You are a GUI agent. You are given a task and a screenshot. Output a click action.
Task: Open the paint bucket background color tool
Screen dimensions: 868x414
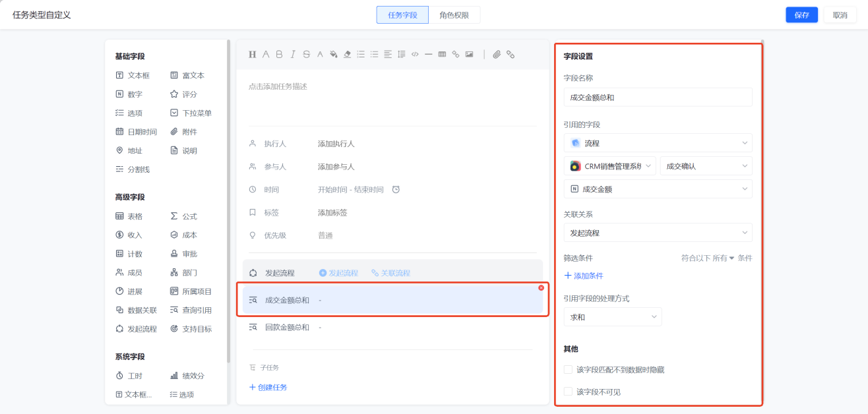tap(334, 55)
